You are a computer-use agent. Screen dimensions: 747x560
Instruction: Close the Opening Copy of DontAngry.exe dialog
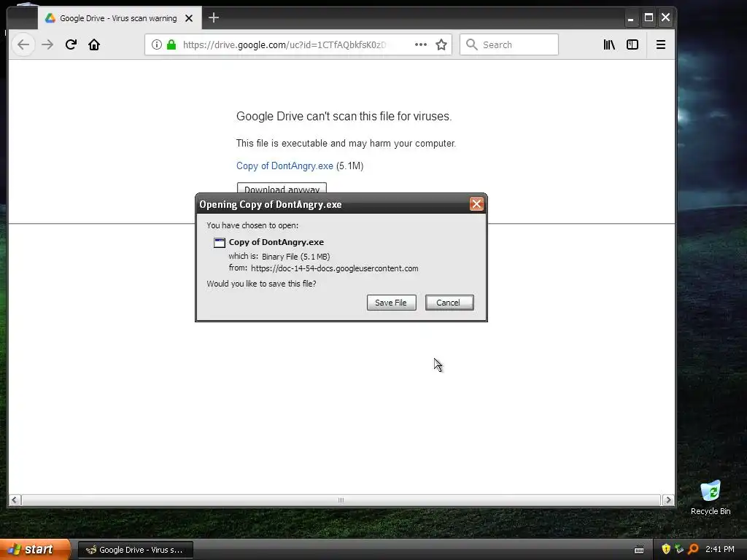pos(476,204)
